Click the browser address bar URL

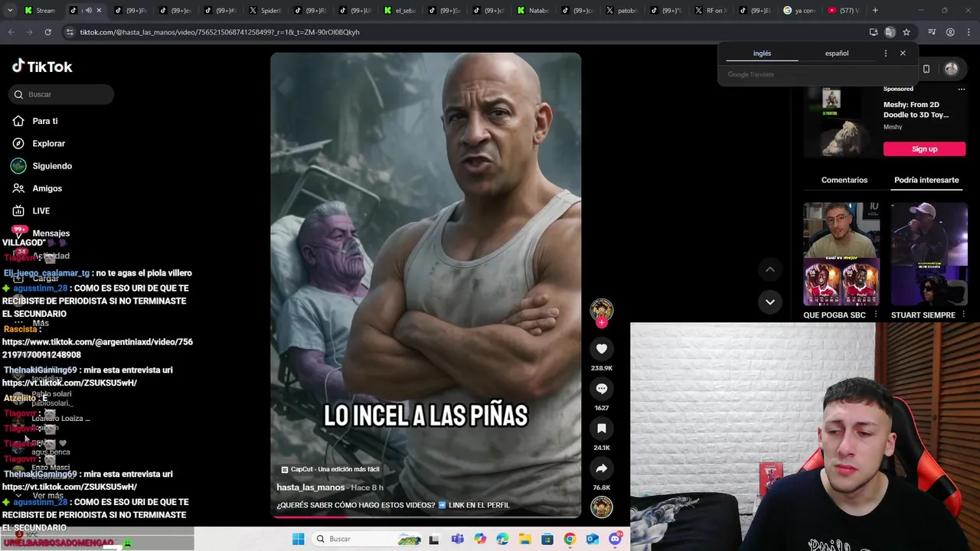tap(220, 32)
